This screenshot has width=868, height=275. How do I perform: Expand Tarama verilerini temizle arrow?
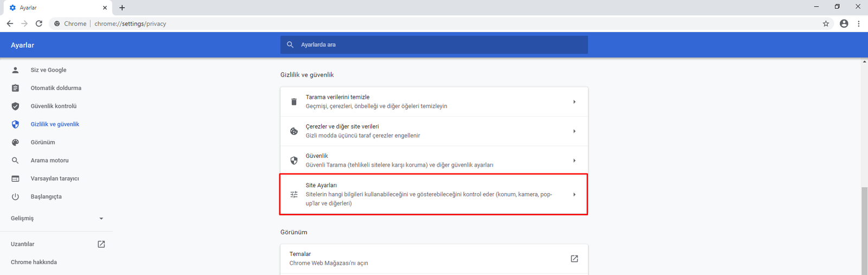[574, 102]
